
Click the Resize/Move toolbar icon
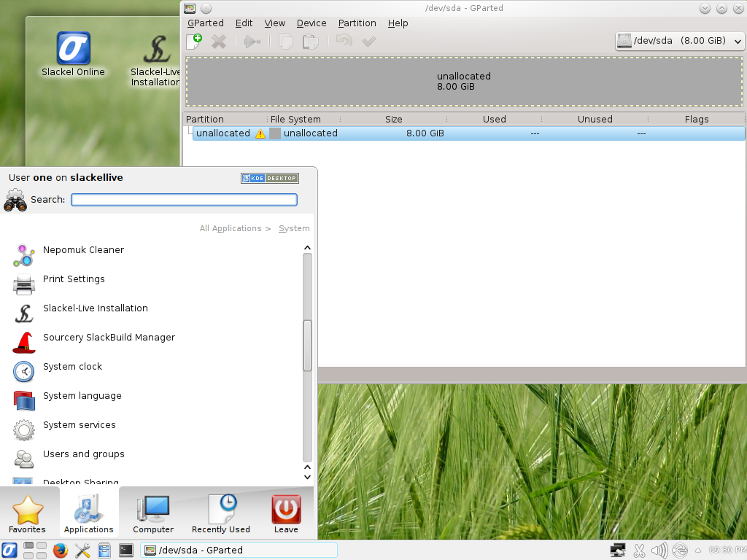[x=252, y=42]
